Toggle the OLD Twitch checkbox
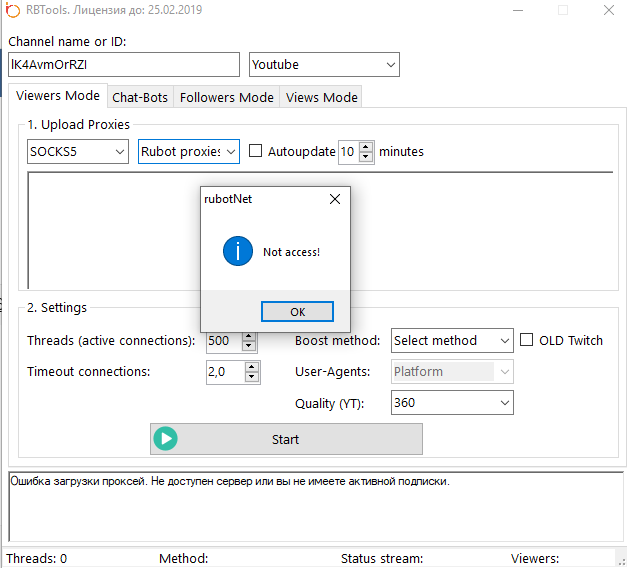This screenshot has height=568, width=627. point(527,340)
